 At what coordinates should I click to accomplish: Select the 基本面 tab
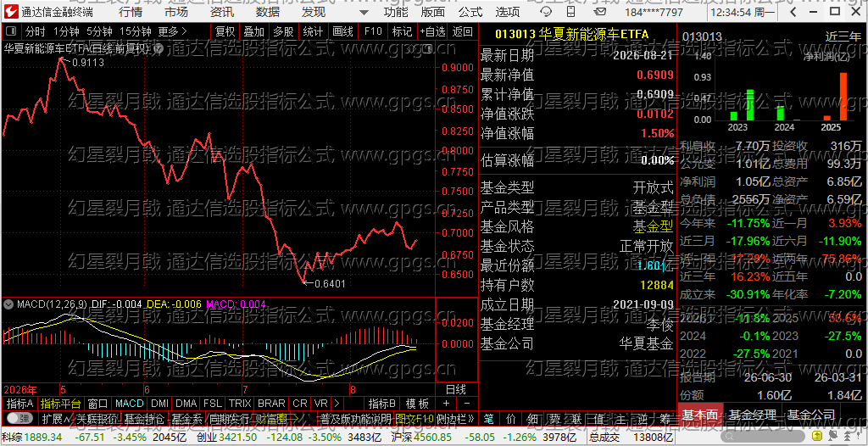[699, 415]
